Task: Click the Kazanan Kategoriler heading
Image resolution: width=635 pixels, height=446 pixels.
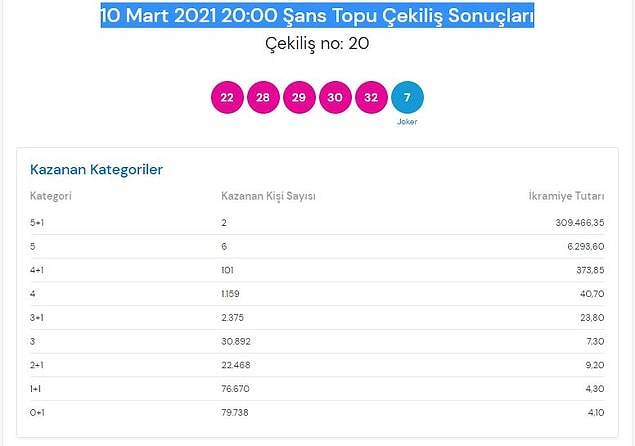Action: [96, 169]
